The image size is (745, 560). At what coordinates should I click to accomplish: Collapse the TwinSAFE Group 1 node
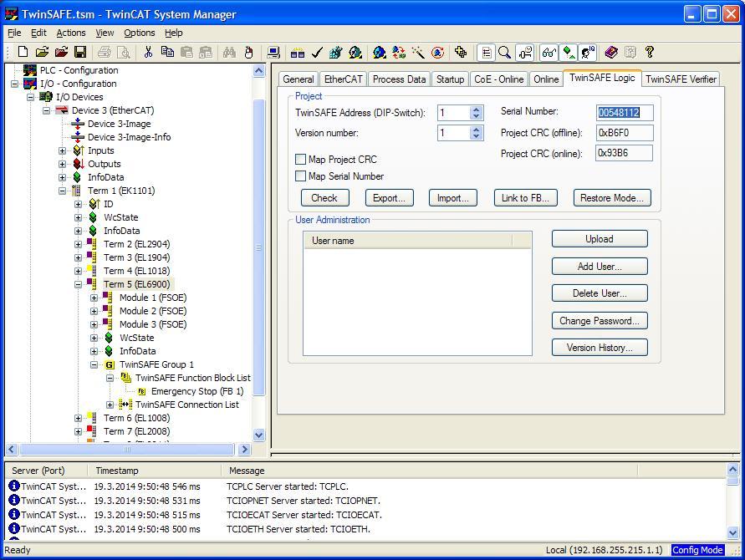point(94,364)
